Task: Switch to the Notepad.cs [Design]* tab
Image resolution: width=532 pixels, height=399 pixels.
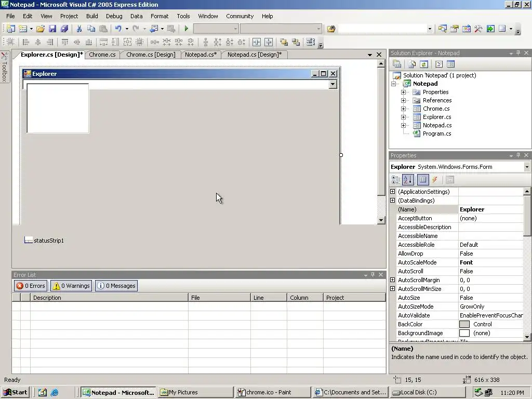Action: (255, 55)
